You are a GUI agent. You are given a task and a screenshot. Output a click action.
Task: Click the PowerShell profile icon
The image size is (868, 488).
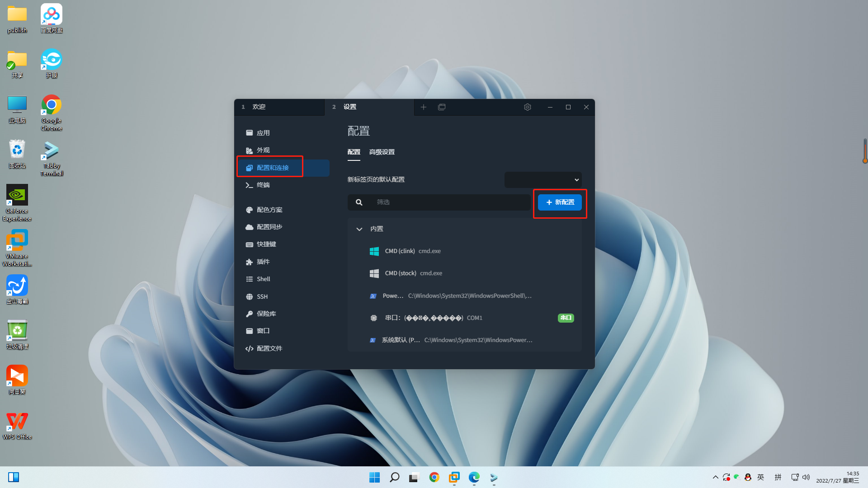coord(373,296)
